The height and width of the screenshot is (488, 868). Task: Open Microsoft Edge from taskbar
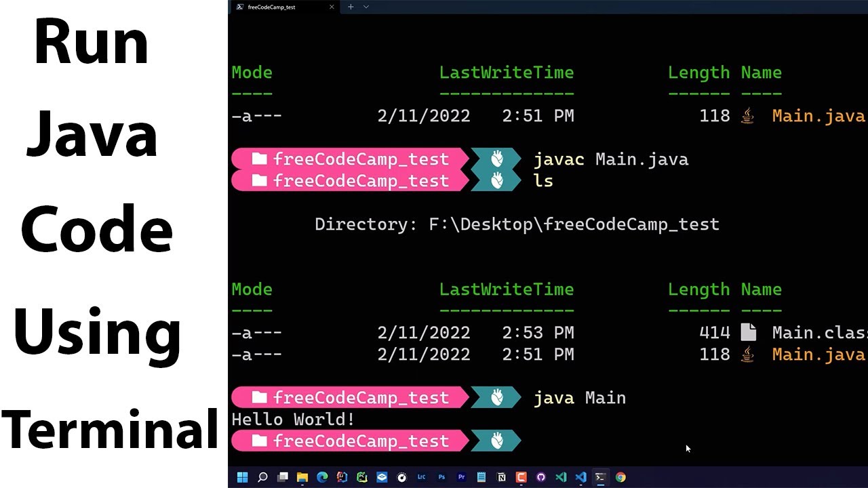(x=322, y=477)
